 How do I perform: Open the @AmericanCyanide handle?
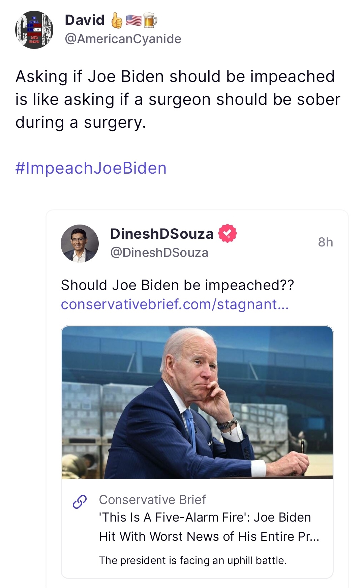pyautogui.click(x=123, y=39)
